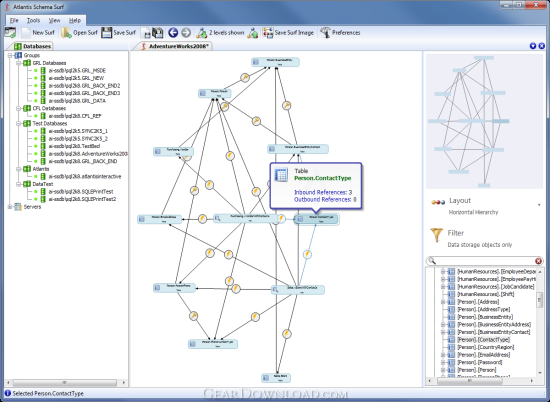Screen dimensions: 550x402
Task: Select [Person].[ContactType] in table list
Action: pyautogui.click(x=483, y=340)
